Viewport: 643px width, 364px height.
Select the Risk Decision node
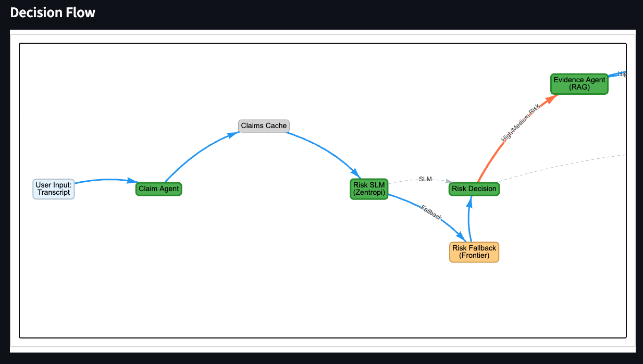[x=474, y=189]
